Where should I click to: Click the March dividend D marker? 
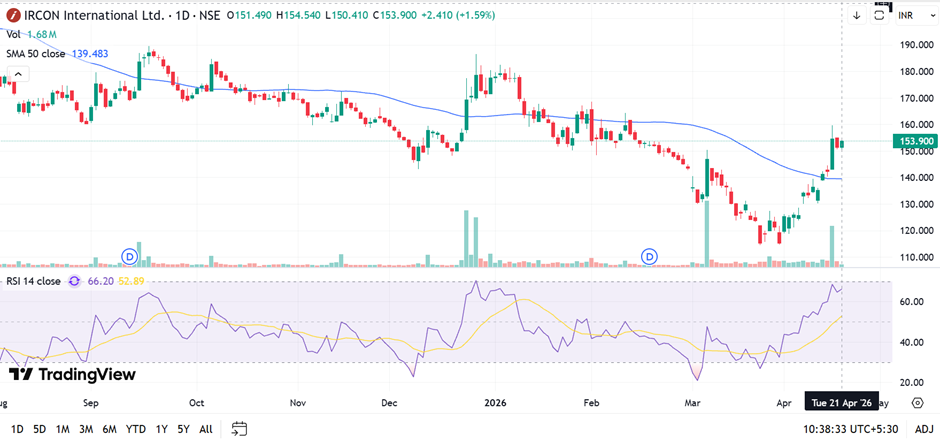tap(650, 257)
